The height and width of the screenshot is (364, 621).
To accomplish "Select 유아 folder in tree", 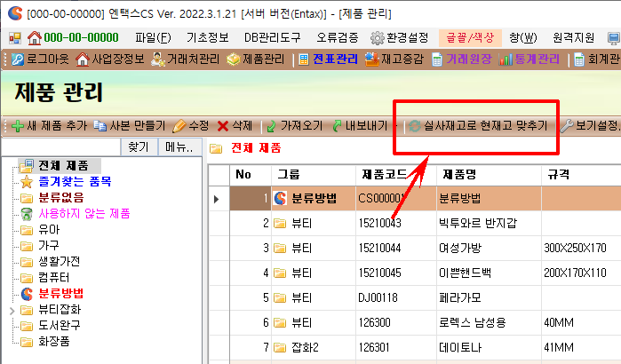I will (49, 230).
